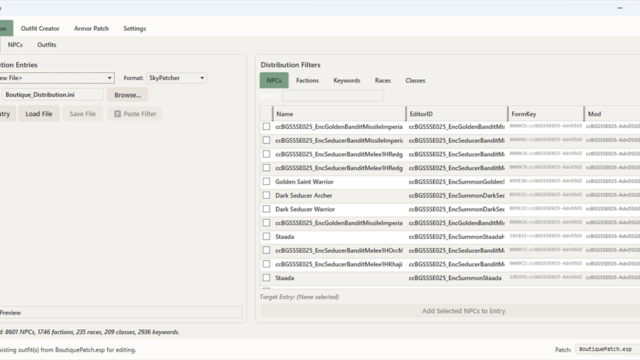Select the Dark Seducer Warrior name cell
Image resolution: width=640 pixels, height=360 pixels.
pyautogui.click(x=339, y=209)
